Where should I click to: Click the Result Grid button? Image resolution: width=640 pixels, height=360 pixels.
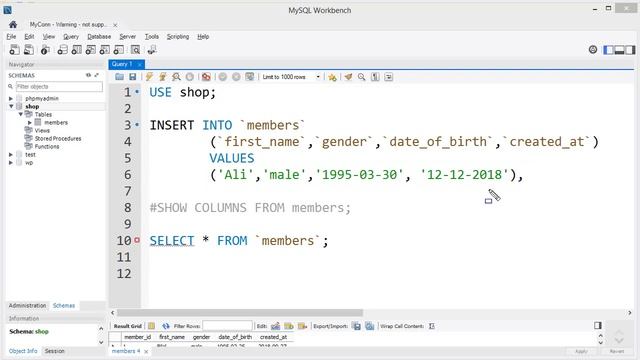pos(127,326)
